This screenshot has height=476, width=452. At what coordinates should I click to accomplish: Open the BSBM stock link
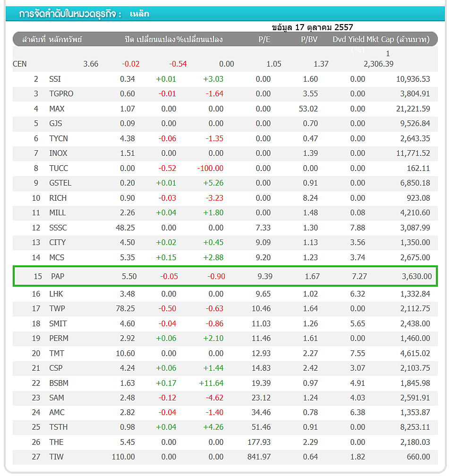coord(59,383)
